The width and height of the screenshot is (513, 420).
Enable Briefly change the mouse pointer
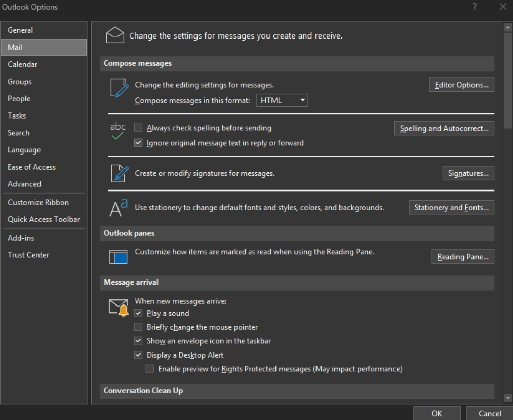(138, 327)
